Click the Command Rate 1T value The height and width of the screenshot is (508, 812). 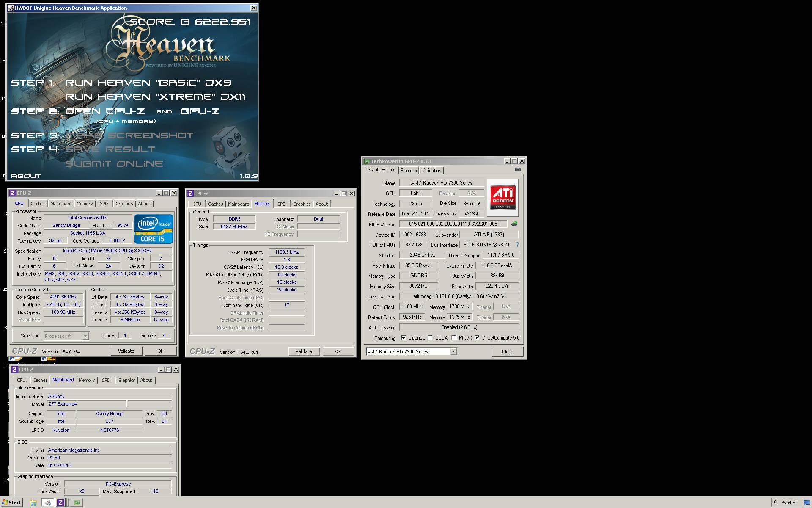click(287, 305)
